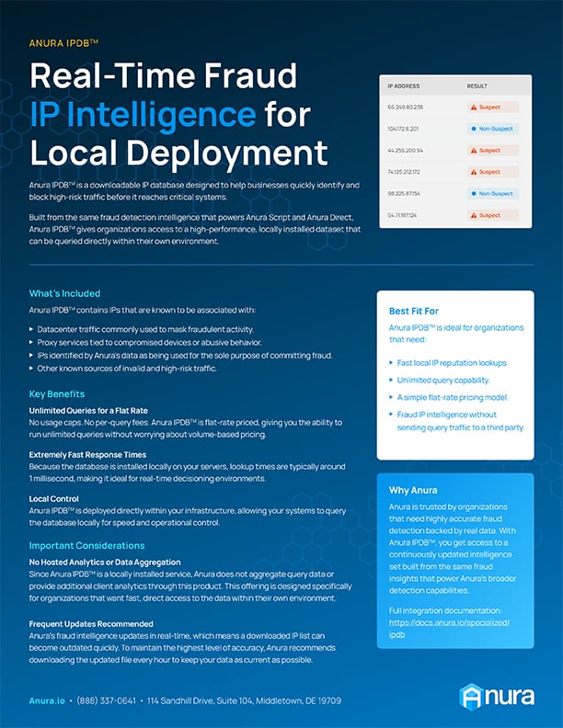Screen dimensions: 563x728
Task: Click the blue 'IP Intelligence' headline text
Action: point(143,115)
